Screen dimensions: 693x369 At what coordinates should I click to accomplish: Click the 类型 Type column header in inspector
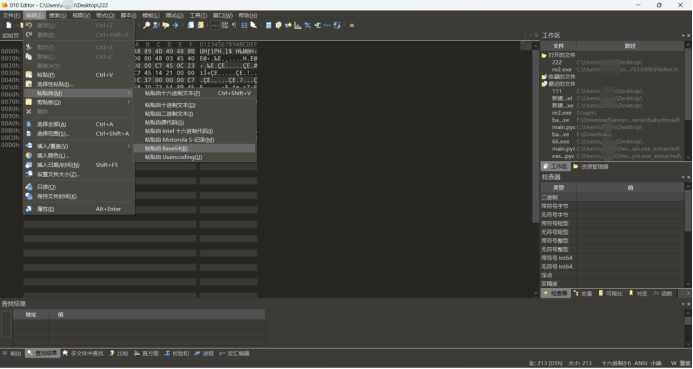[x=559, y=188]
